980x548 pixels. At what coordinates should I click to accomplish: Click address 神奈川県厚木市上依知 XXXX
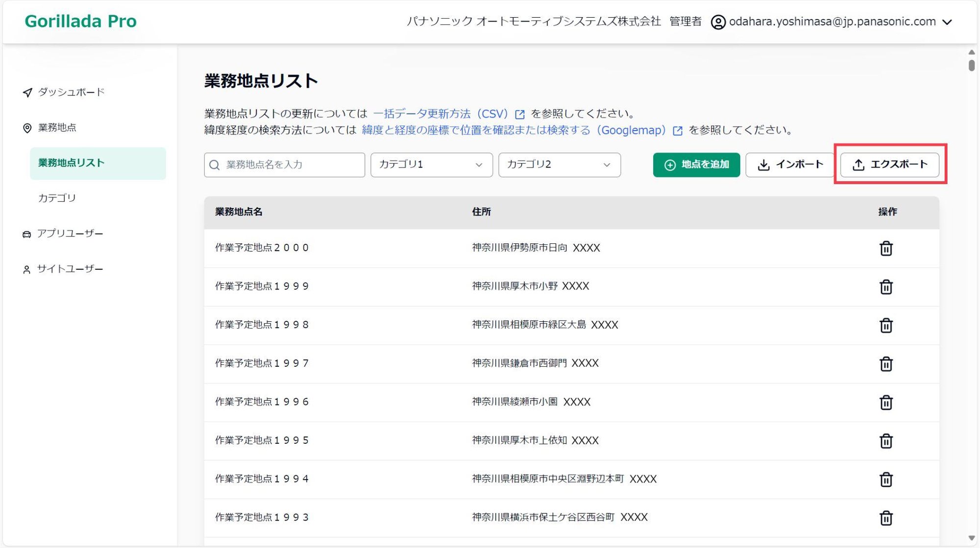pyautogui.click(x=536, y=440)
